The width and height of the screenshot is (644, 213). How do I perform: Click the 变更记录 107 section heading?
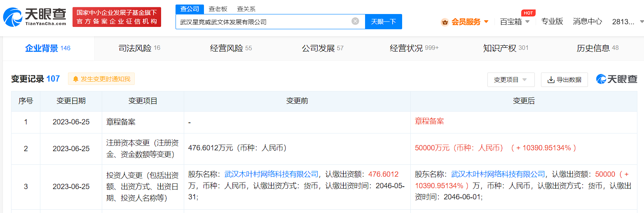point(35,79)
